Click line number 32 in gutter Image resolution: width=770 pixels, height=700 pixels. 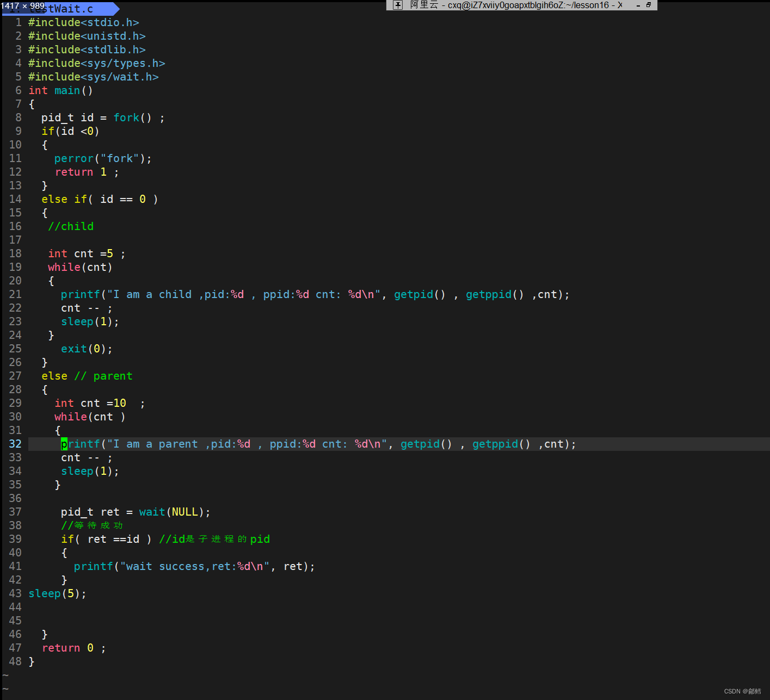click(15, 444)
